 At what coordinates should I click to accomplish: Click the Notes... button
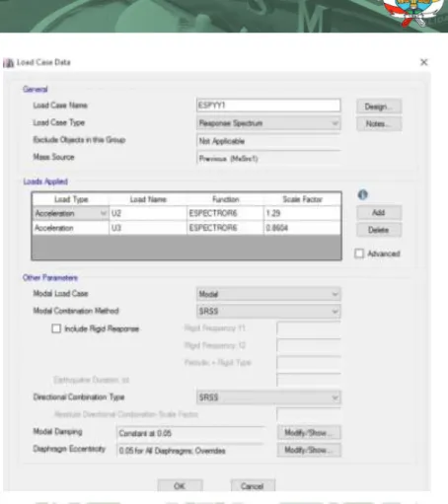(x=379, y=124)
